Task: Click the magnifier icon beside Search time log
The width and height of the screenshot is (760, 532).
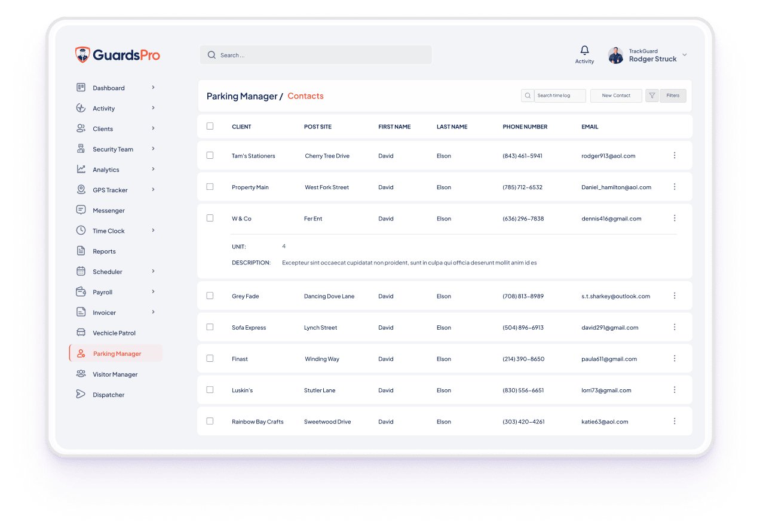Action: click(x=528, y=96)
